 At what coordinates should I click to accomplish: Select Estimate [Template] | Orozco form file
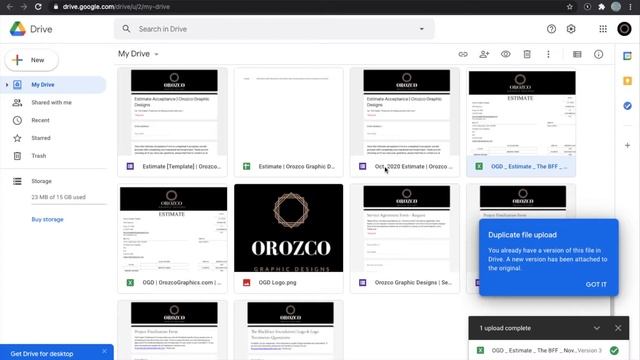[172, 122]
